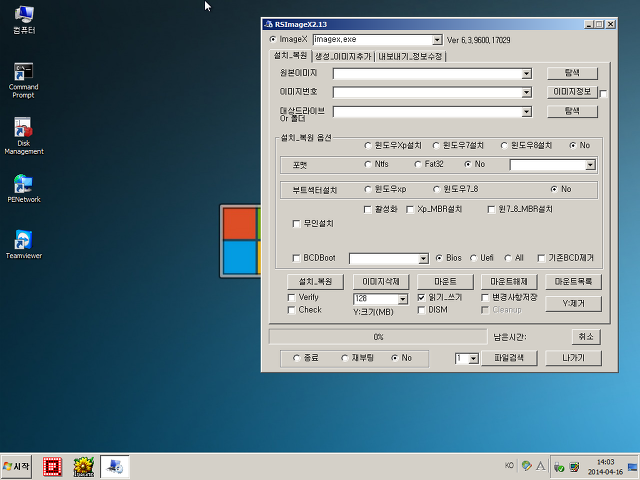Click the 0% progress bar
The image size is (640, 480).
378,337
